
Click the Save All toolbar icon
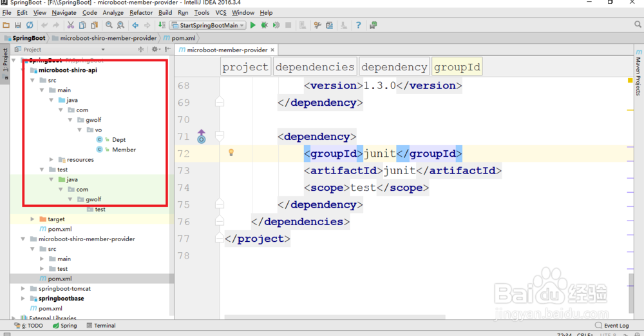click(x=17, y=25)
